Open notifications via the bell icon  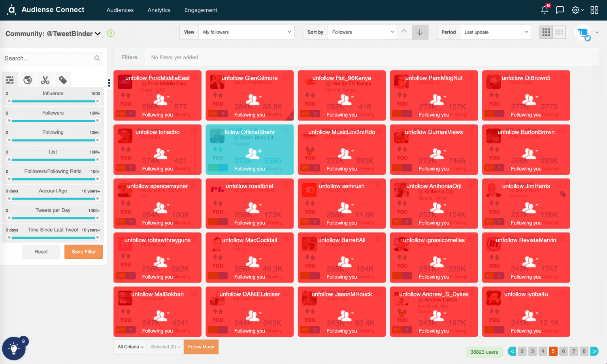(545, 10)
